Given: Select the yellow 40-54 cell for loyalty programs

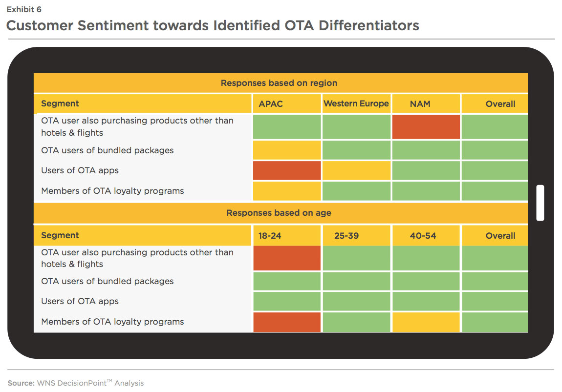Looking at the screenshot, I should tap(426, 322).
